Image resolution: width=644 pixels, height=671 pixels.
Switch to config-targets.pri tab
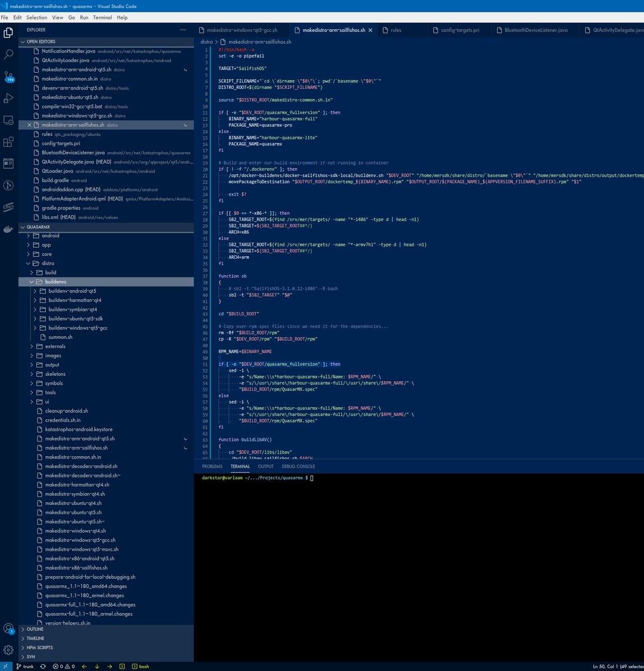coord(460,30)
